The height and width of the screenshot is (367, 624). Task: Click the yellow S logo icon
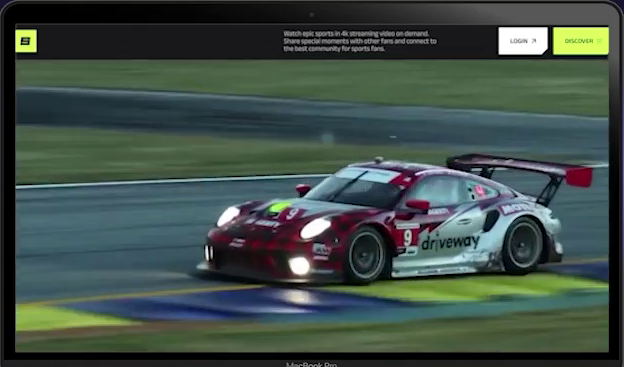click(26, 41)
